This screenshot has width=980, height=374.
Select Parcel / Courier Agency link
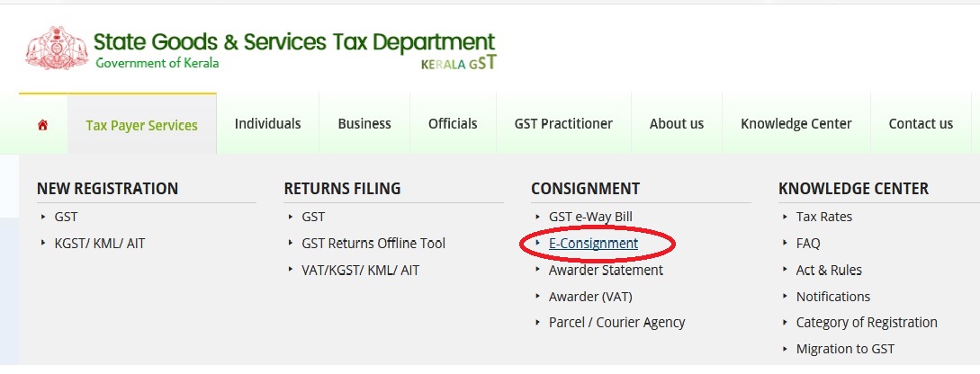[616, 322]
